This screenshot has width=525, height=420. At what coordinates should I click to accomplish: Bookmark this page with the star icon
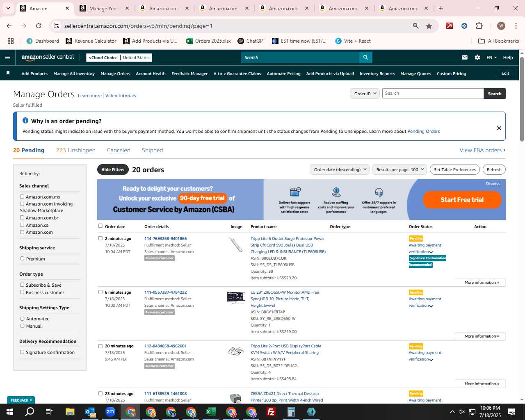[429, 26]
